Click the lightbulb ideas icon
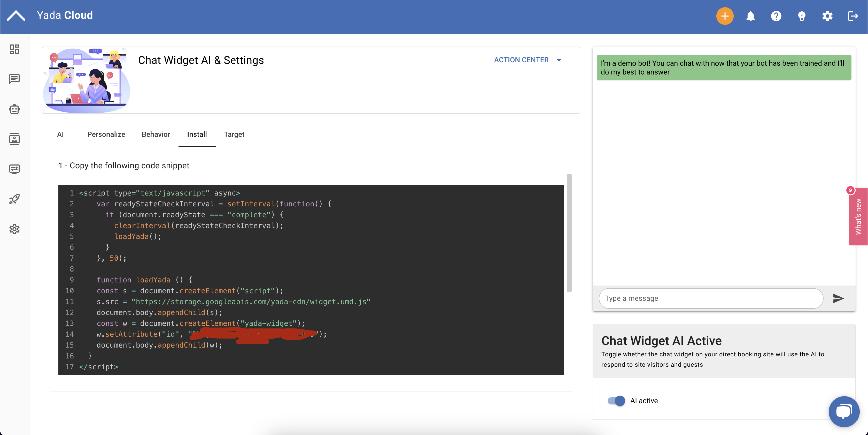868x435 pixels. click(802, 16)
